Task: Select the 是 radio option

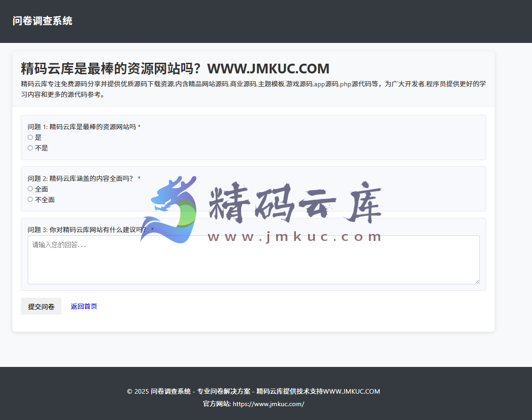Action: [30, 137]
